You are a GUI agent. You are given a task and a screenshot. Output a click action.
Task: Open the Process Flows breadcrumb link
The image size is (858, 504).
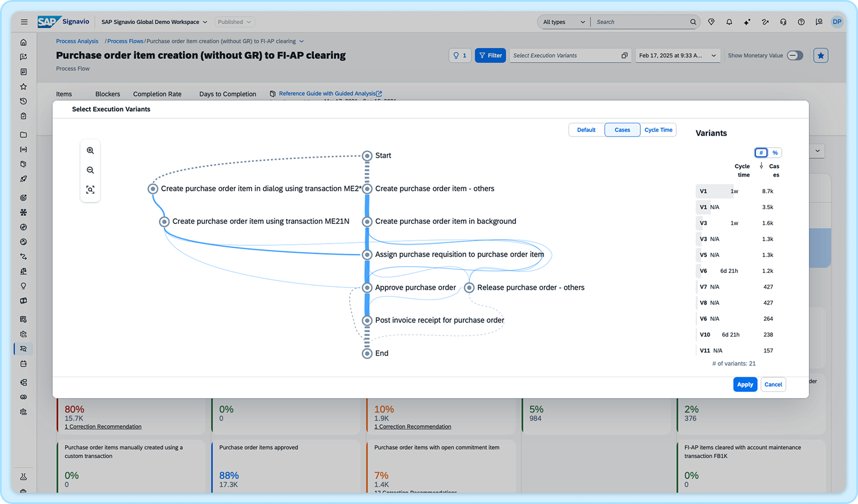[x=125, y=41]
